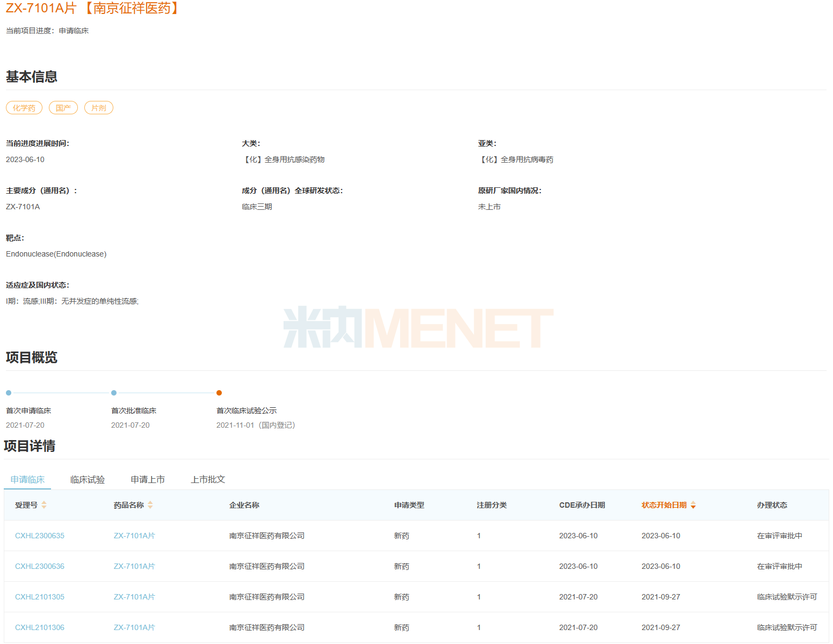Click the Endonuclease(Endonuclease) target value
Screen dimensions: 833x644
56,254
